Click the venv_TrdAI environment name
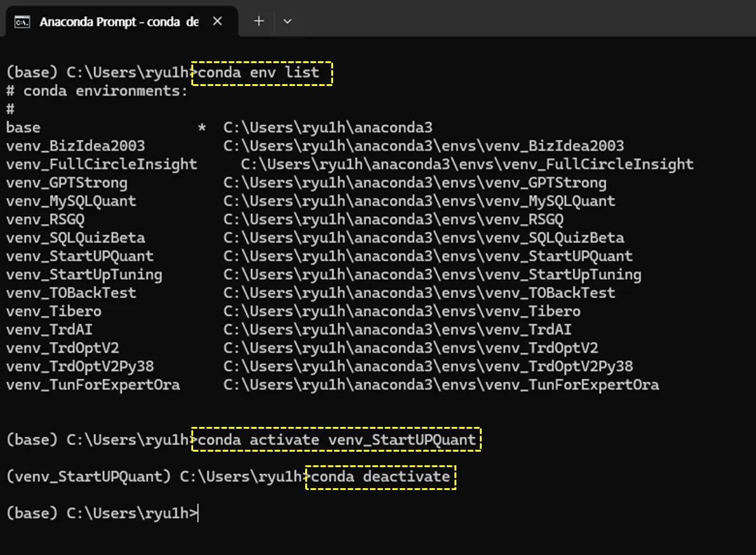756x555 pixels. [x=50, y=329]
